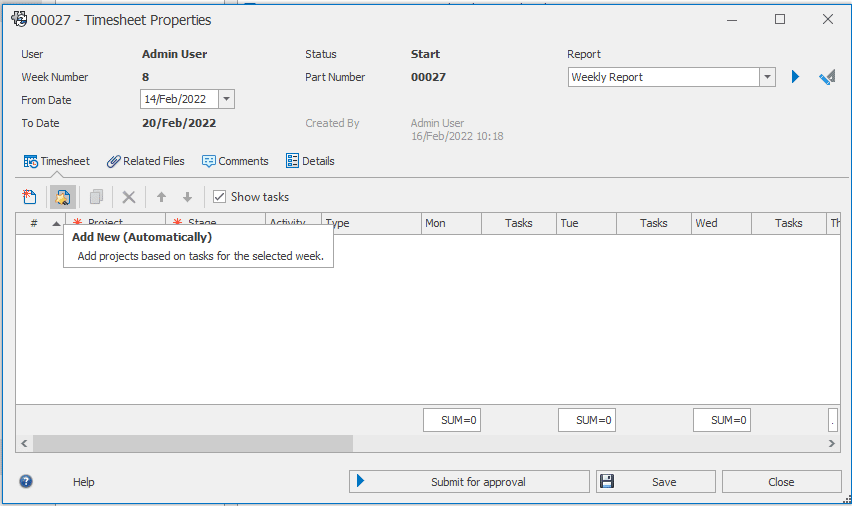The width and height of the screenshot is (852, 506).
Task: Click the move up arrow icon
Action: [161, 197]
